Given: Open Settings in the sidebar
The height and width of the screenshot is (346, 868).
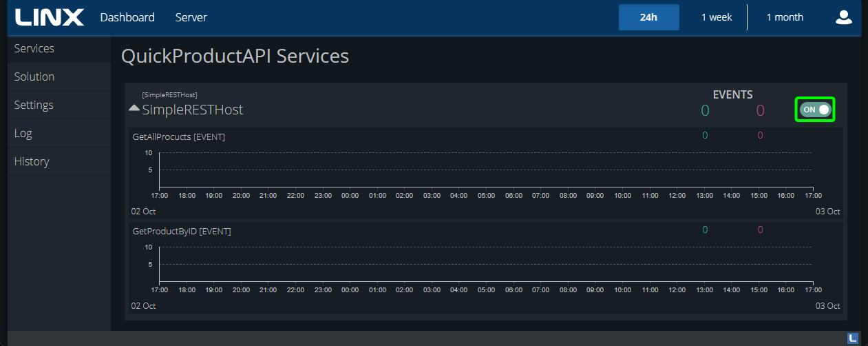Looking at the screenshot, I should [x=34, y=105].
